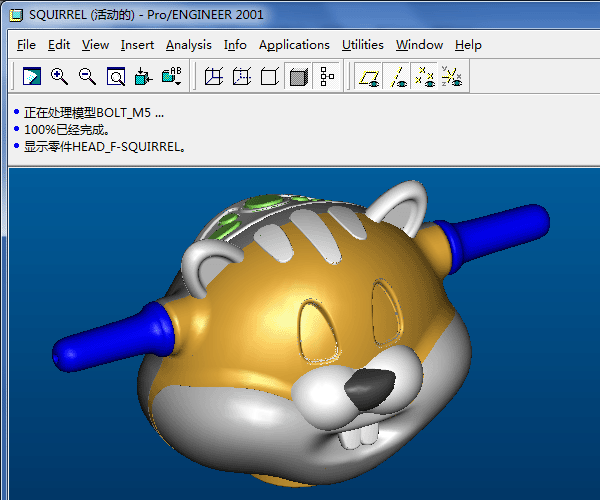Viewport: 600px width, 500px height.
Task: Open the Analysis menu
Action: 189,45
